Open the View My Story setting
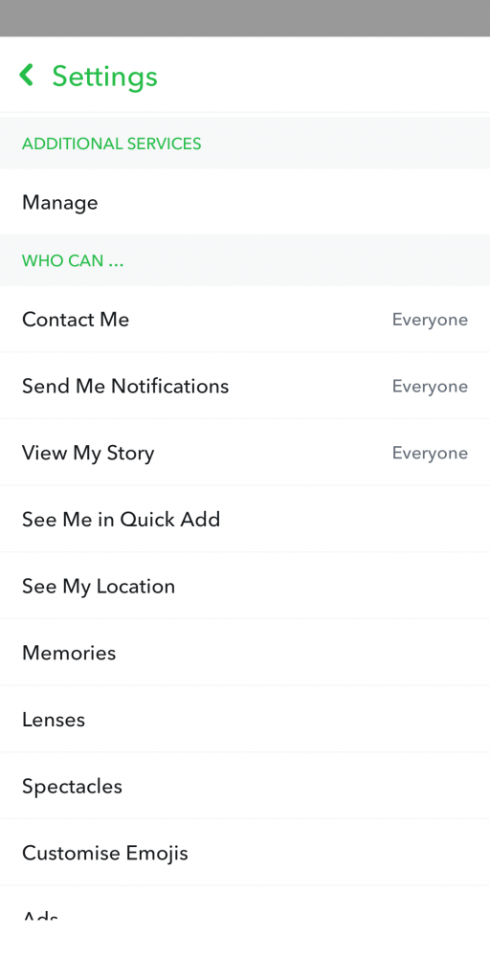 [245, 453]
